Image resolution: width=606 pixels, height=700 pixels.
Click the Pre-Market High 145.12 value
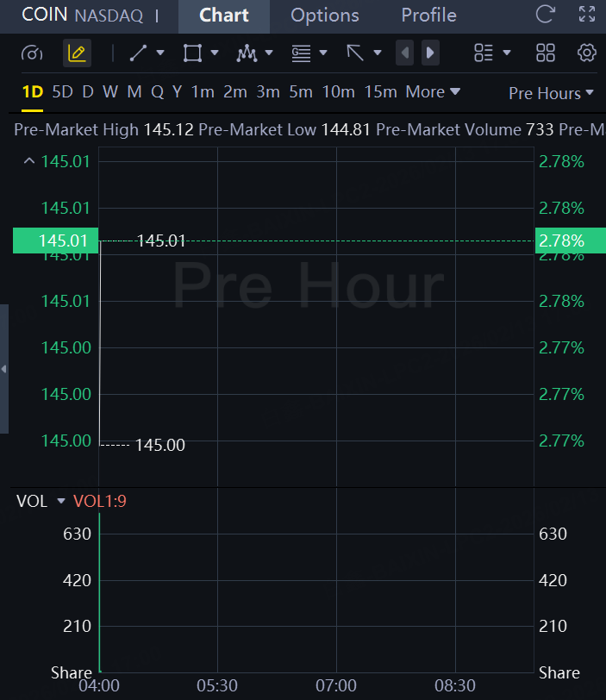point(168,130)
